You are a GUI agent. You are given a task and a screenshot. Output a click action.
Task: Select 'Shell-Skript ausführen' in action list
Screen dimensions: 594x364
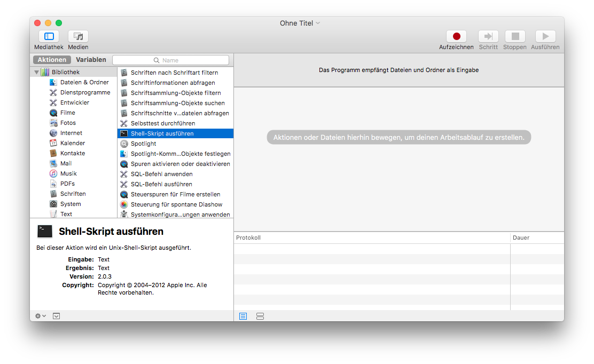click(175, 133)
